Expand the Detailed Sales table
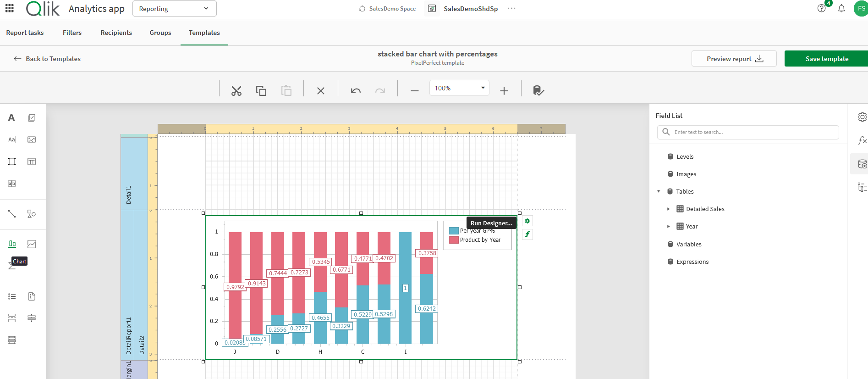868x379 pixels. click(668, 209)
